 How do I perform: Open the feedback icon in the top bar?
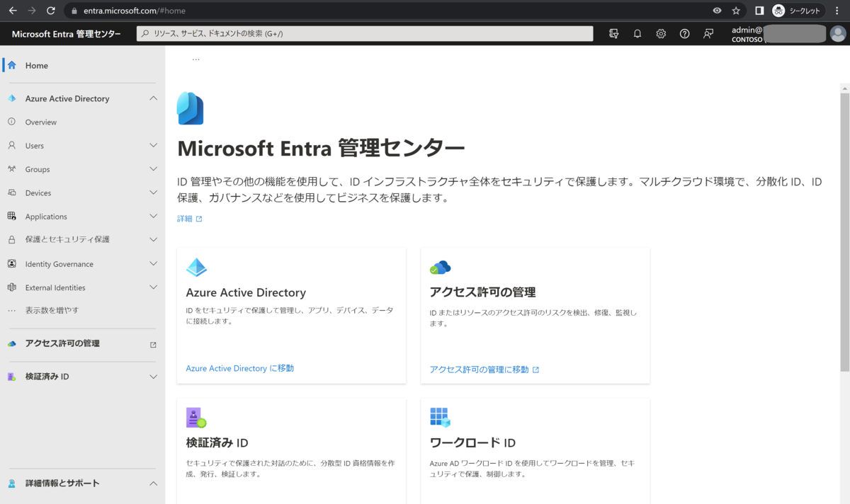point(708,33)
